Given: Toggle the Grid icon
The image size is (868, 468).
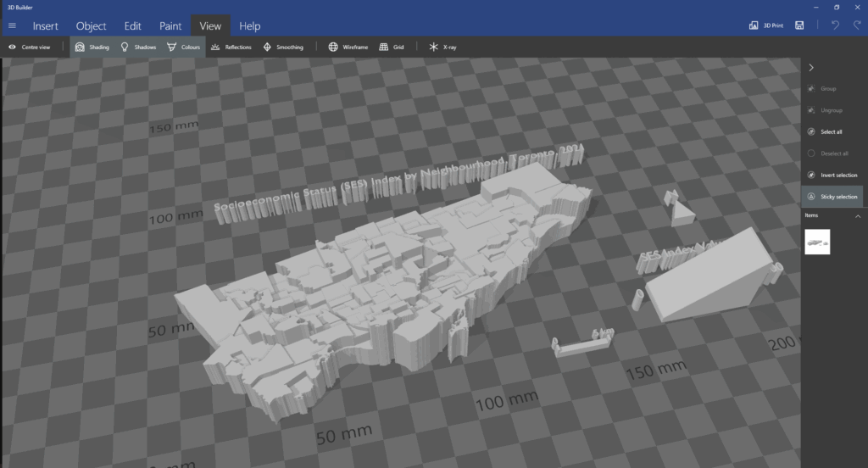Looking at the screenshot, I should tap(384, 47).
